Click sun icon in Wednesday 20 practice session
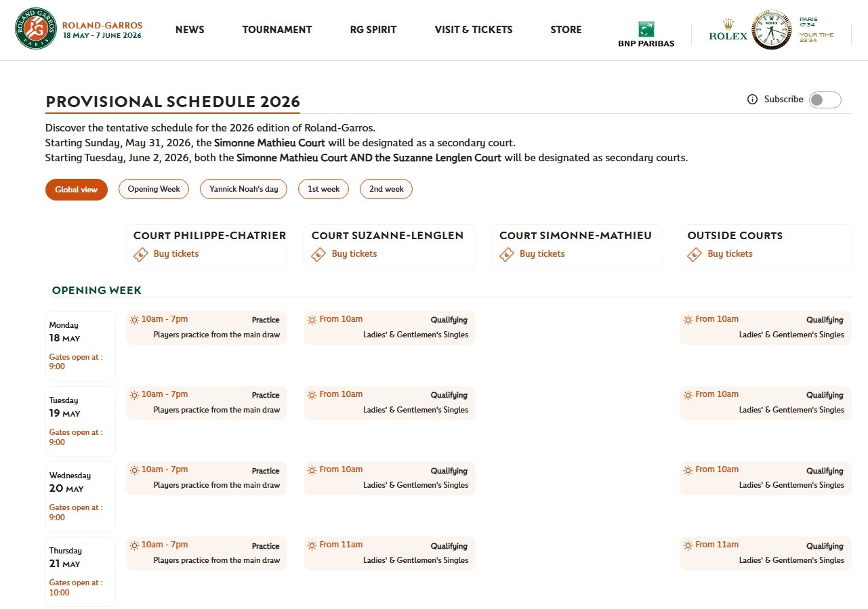Image resolution: width=868 pixels, height=609 pixels. point(134,470)
